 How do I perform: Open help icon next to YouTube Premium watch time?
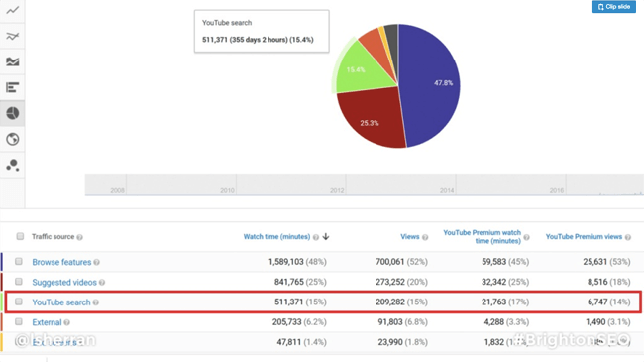pos(526,237)
